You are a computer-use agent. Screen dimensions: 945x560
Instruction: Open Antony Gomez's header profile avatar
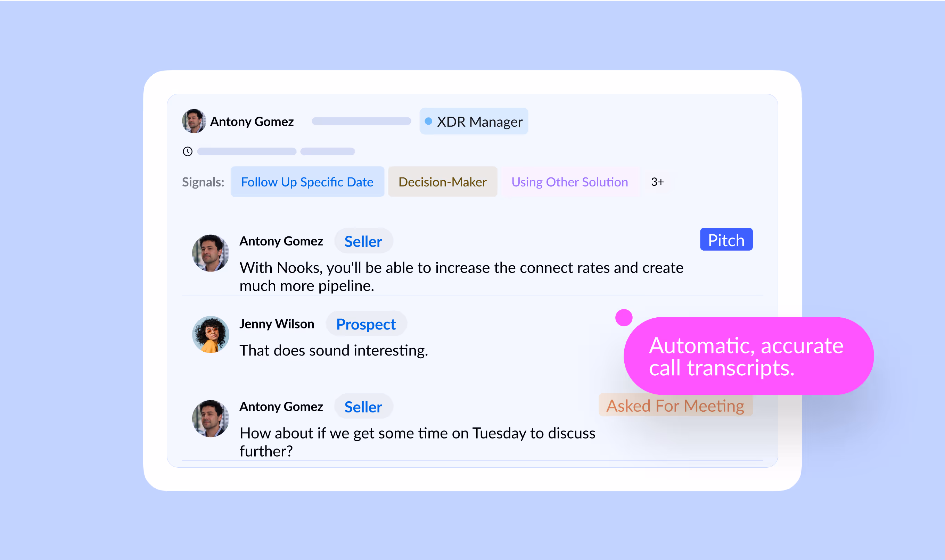[194, 121]
